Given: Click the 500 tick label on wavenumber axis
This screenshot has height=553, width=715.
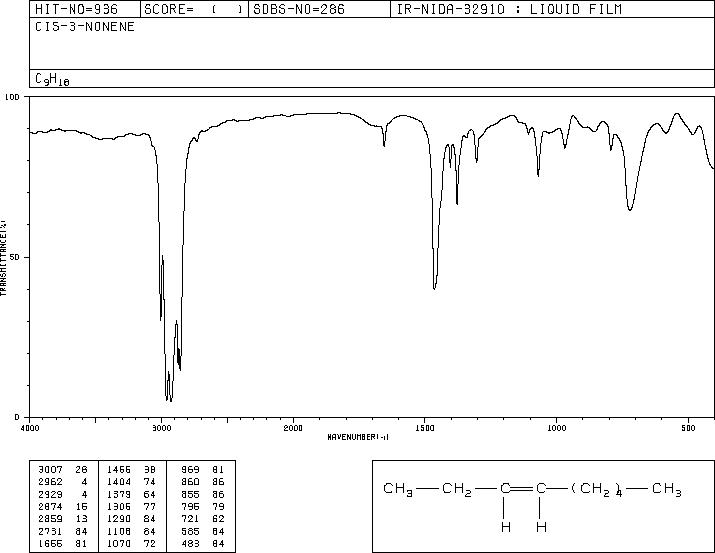Looking at the screenshot, I should [x=689, y=428].
